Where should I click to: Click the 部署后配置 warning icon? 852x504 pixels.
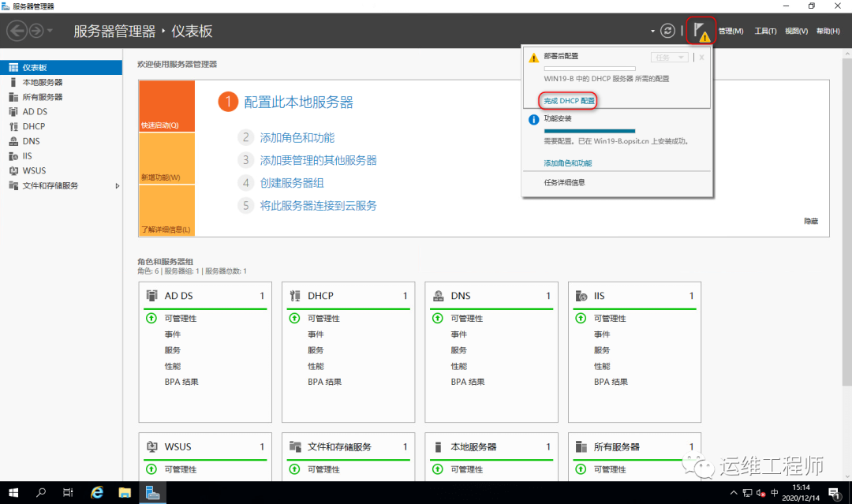pos(533,58)
